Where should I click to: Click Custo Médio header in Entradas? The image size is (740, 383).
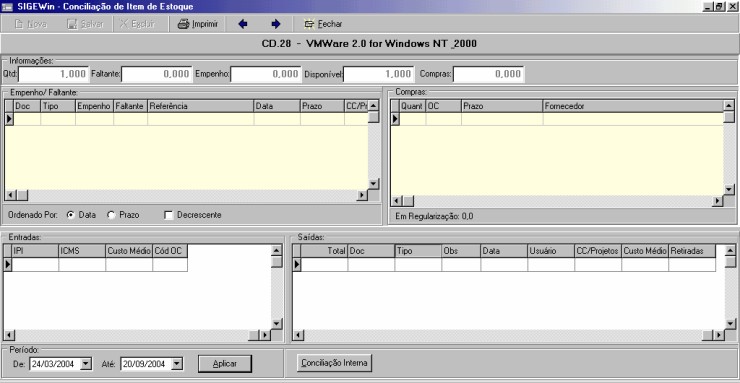click(x=129, y=251)
